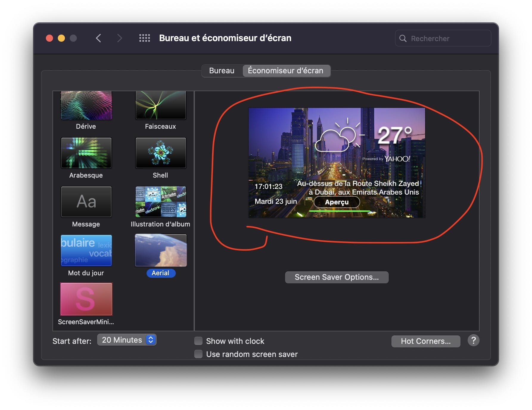Pick the Message screen saver
This screenshot has height=410, width=532.
(x=86, y=202)
